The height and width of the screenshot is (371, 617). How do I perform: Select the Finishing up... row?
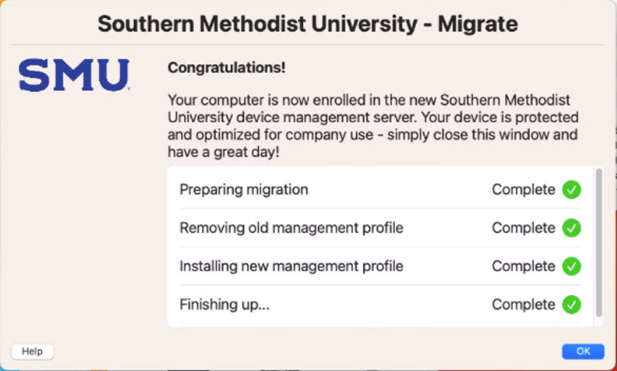pos(380,305)
